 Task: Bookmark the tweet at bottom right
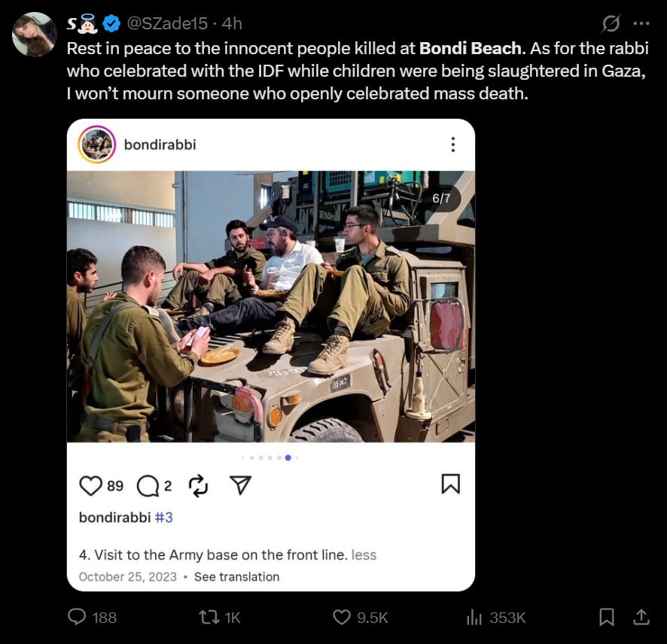click(x=607, y=617)
